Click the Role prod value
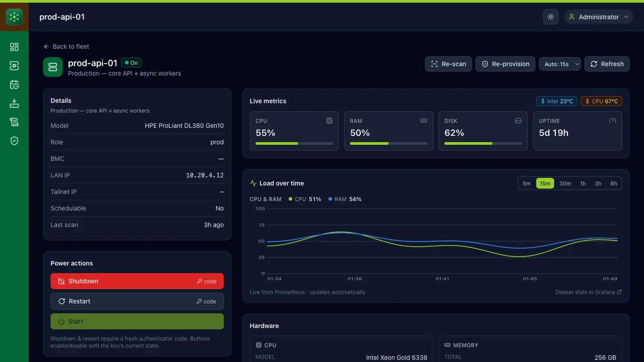 point(217,142)
